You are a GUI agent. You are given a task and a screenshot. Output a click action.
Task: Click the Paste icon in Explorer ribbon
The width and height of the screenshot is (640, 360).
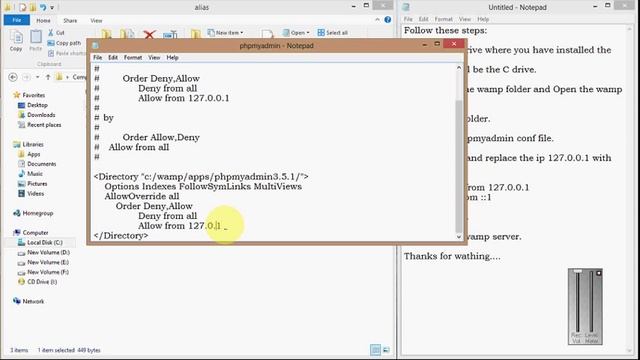(36, 40)
